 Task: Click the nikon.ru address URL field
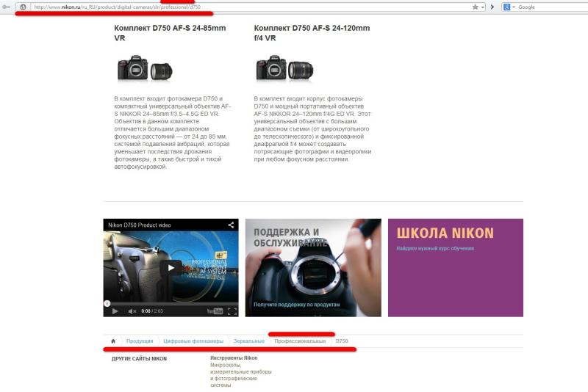tap(251, 7)
